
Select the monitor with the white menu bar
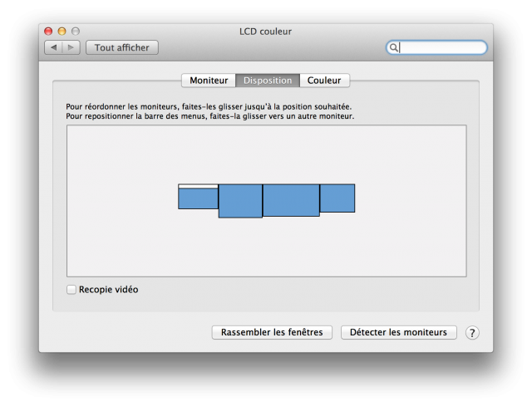click(x=198, y=198)
